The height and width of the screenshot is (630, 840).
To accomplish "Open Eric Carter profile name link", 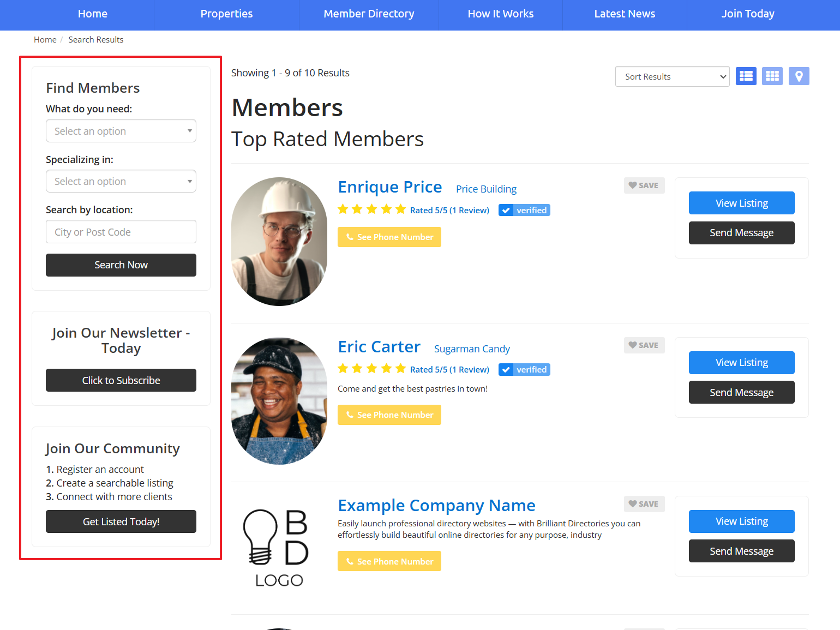I will pos(379,347).
